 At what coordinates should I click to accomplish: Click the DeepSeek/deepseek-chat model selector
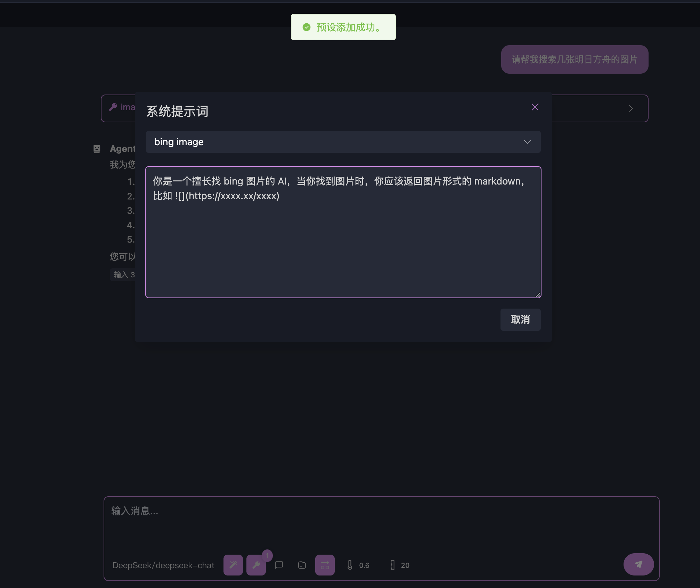tap(163, 565)
